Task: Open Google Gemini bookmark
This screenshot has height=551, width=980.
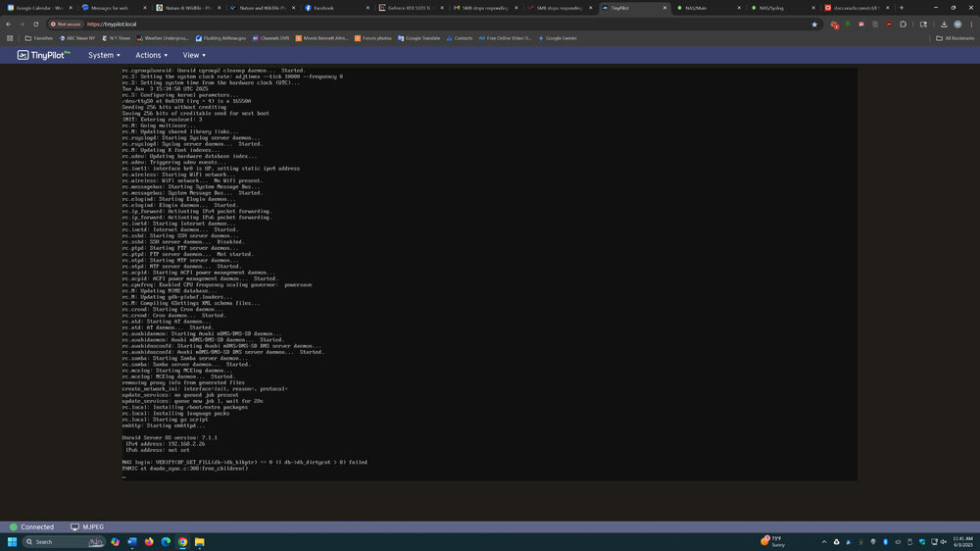Action: point(558,38)
